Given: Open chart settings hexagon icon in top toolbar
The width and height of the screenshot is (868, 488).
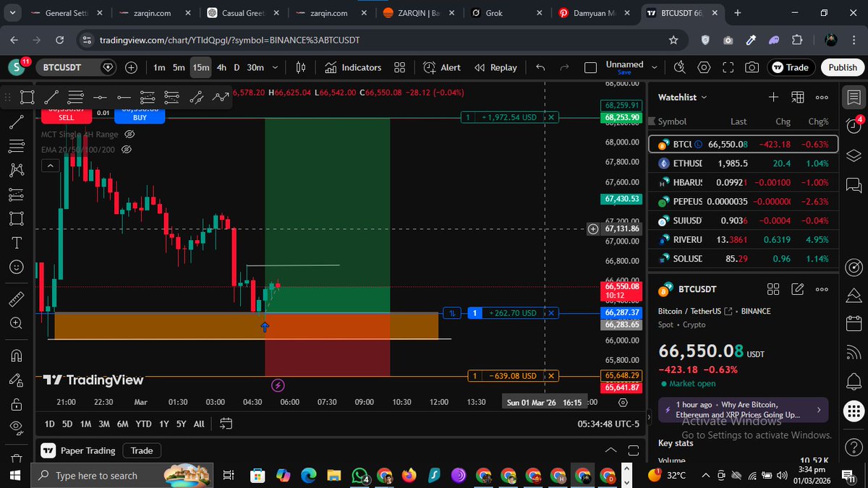Looking at the screenshot, I should 704,67.
